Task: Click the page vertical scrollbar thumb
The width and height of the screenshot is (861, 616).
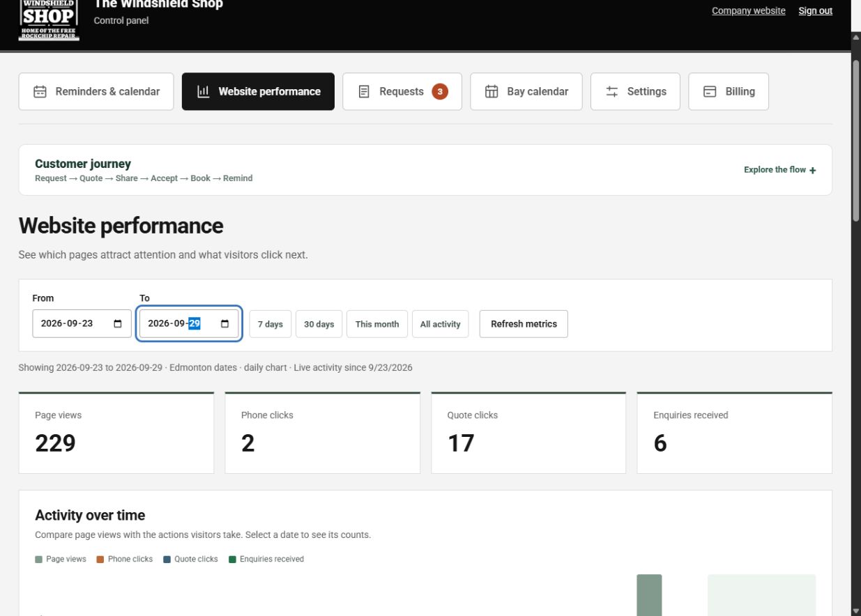Action: [856, 139]
